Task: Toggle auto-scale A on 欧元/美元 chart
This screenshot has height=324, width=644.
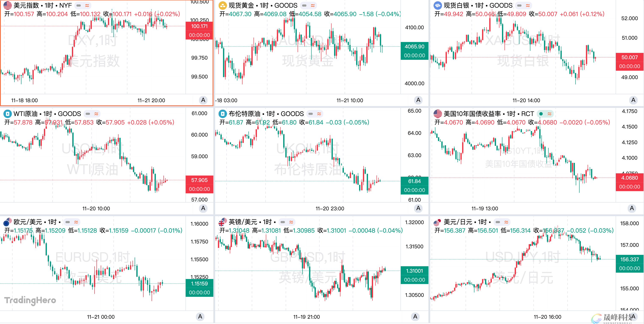Action: pos(200,317)
